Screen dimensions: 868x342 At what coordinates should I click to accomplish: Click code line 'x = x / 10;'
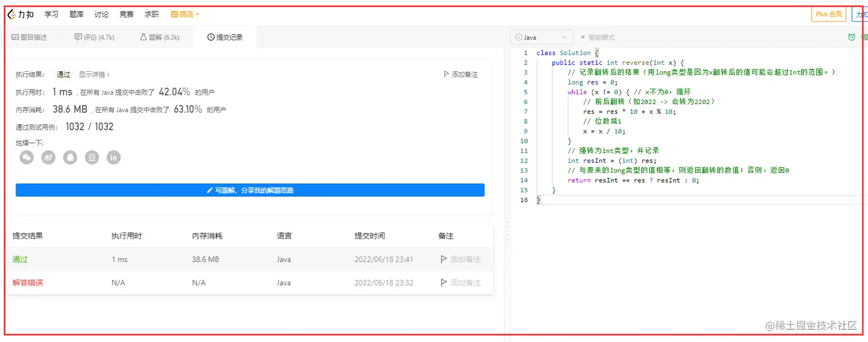604,131
